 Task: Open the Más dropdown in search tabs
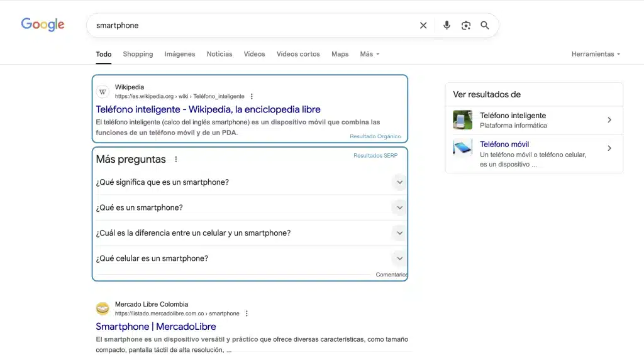[370, 54]
